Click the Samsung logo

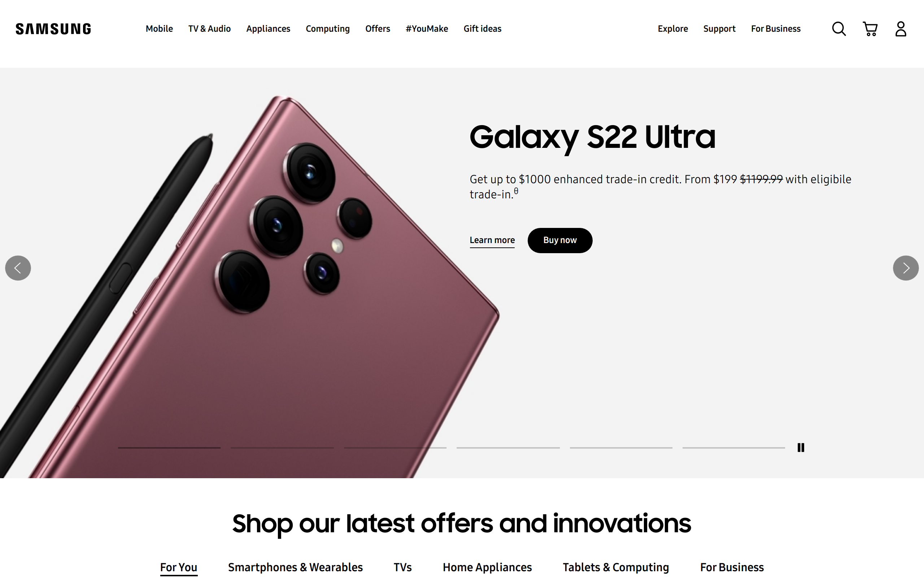53,29
